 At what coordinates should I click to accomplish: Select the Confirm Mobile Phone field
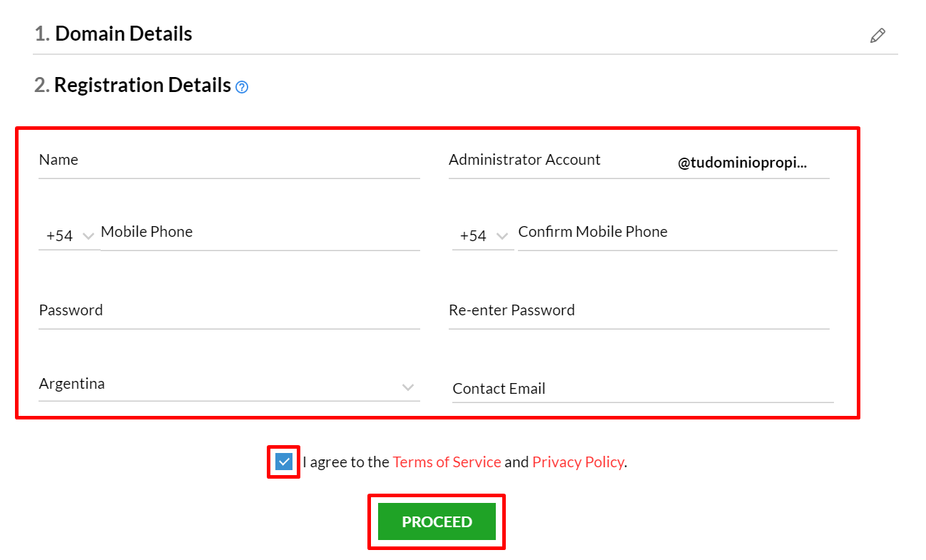click(x=678, y=233)
